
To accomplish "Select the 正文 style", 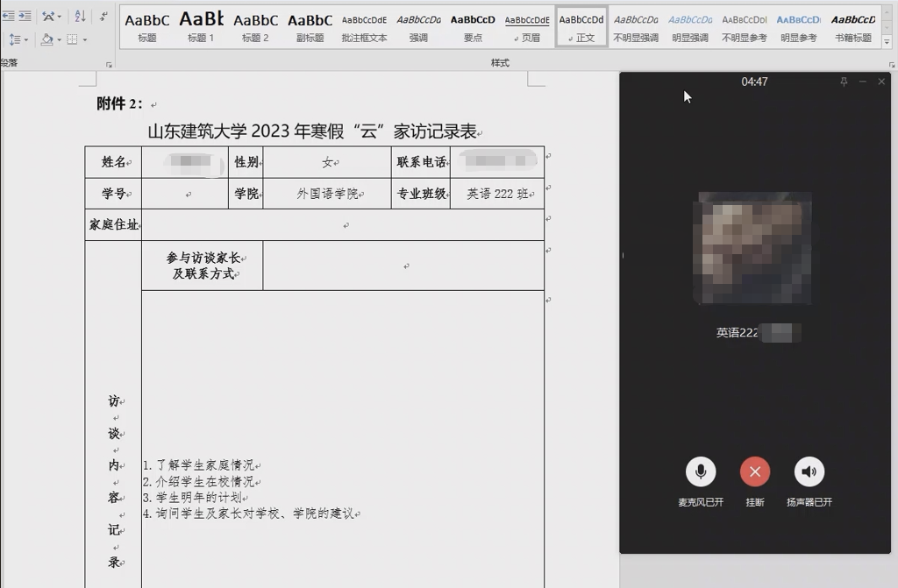I will pos(581,26).
